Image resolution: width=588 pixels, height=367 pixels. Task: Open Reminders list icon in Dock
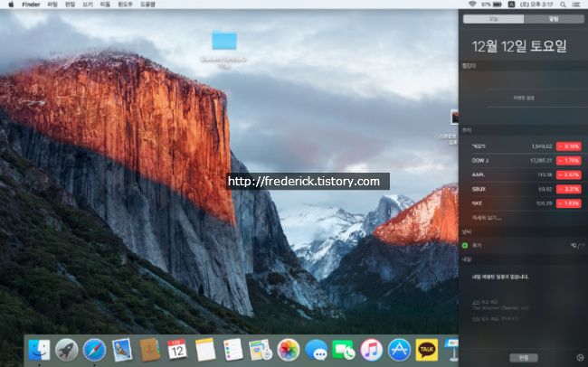point(232,350)
